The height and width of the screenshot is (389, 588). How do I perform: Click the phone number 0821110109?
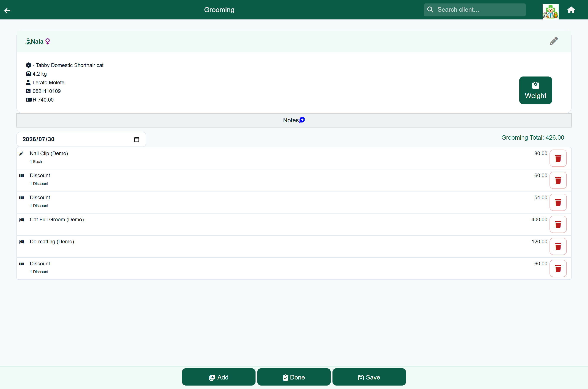click(x=47, y=91)
